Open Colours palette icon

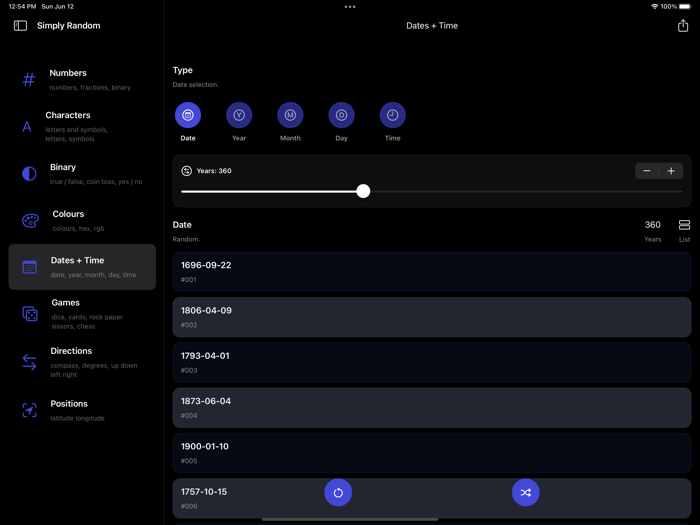30,221
